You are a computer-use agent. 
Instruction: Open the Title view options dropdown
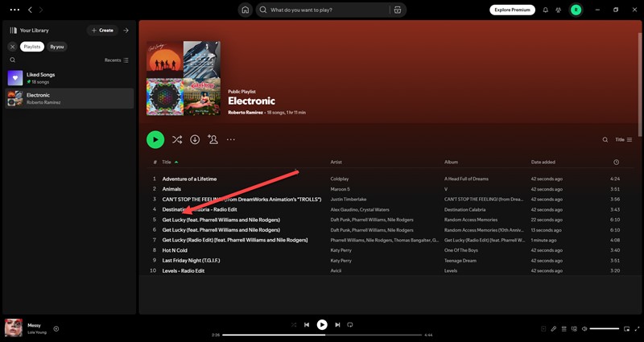623,139
